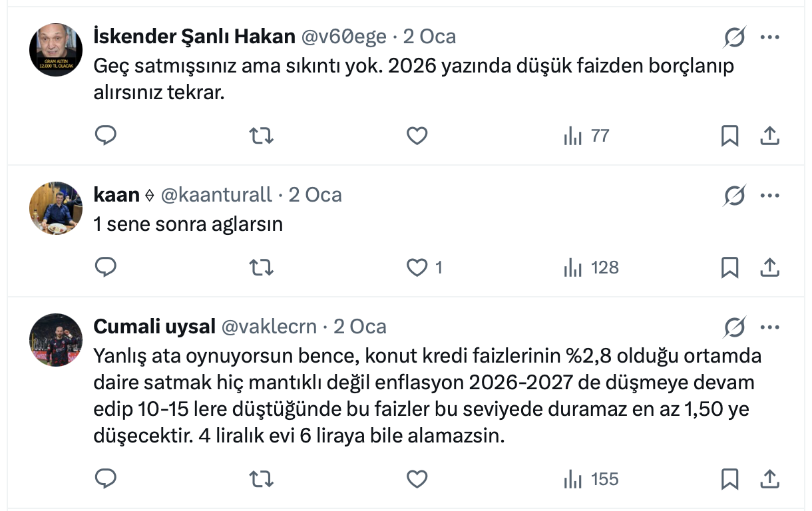Screen dimensions: 812x511
Task: Like İskender Şanlı Hakan's tweet
Action: (417, 136)
